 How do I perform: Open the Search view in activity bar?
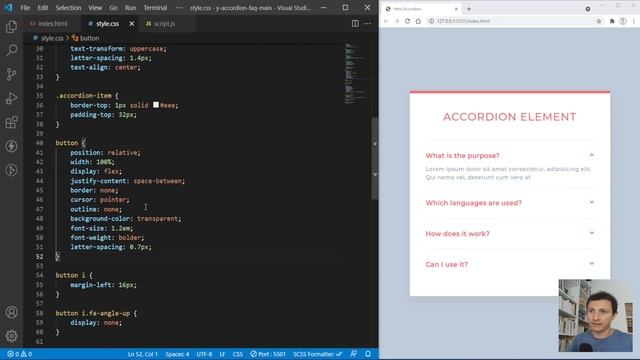coord(11,50)
